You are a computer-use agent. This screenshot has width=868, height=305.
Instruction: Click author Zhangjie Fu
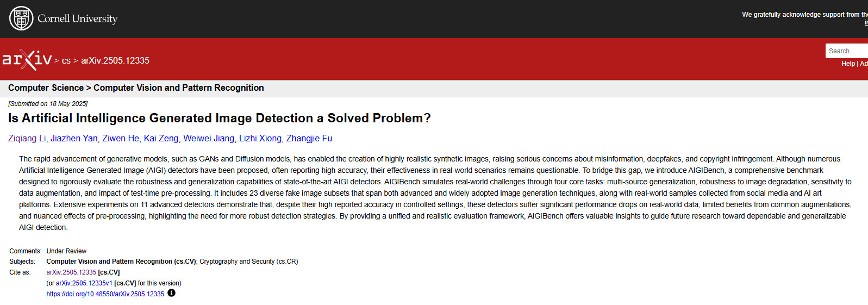point(309,139)
